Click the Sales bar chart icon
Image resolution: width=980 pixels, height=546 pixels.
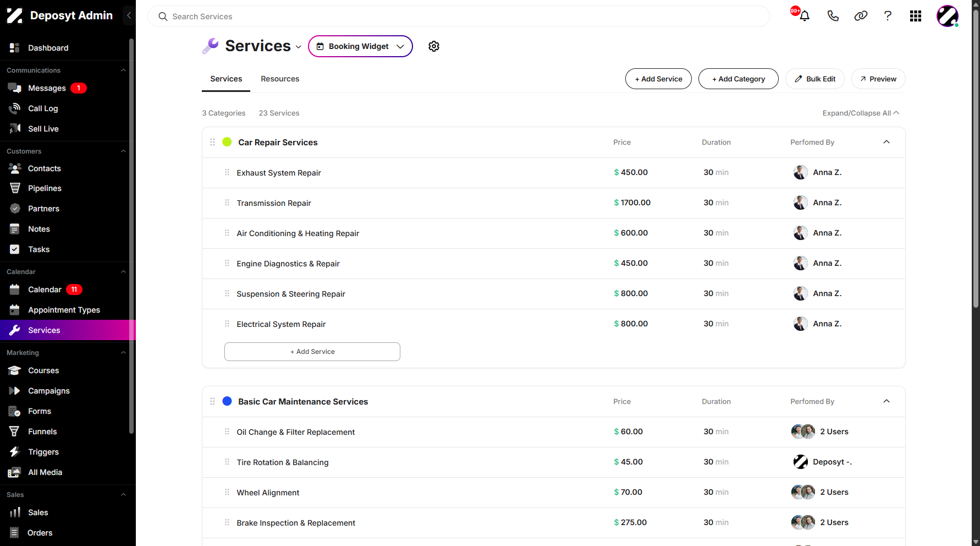(x=15, y=512)
